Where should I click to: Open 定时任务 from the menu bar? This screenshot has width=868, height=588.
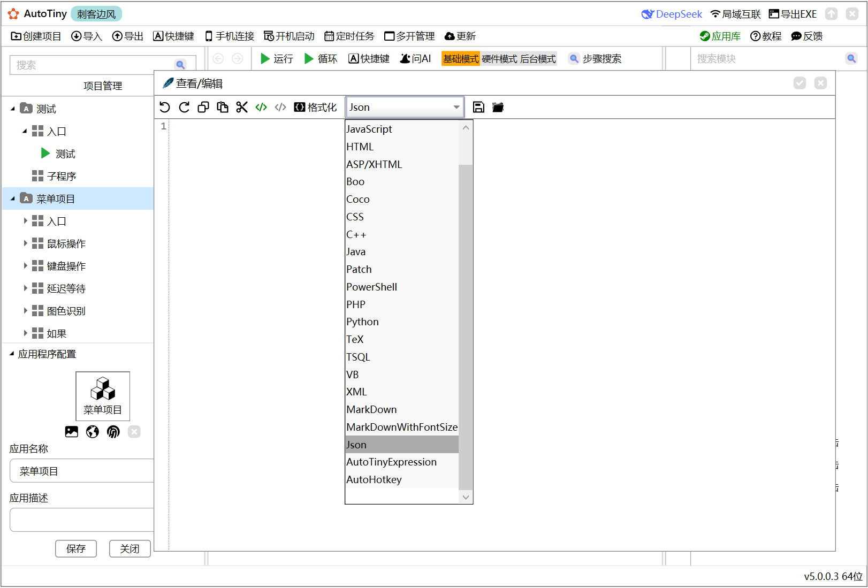[349, 36]
